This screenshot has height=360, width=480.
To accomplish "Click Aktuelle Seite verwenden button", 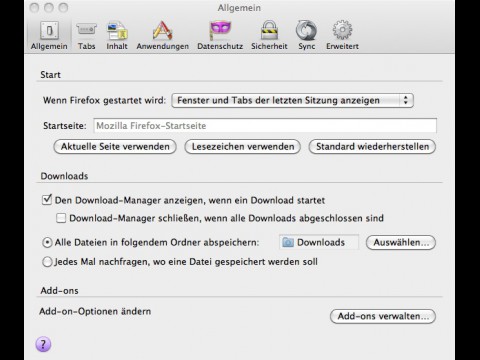I will [115, 147].
